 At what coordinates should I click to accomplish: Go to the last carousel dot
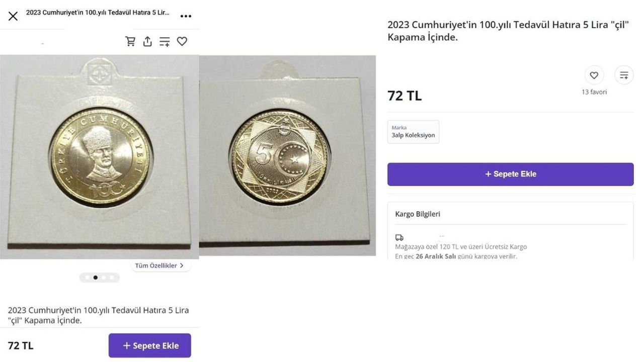pos(112,278)
